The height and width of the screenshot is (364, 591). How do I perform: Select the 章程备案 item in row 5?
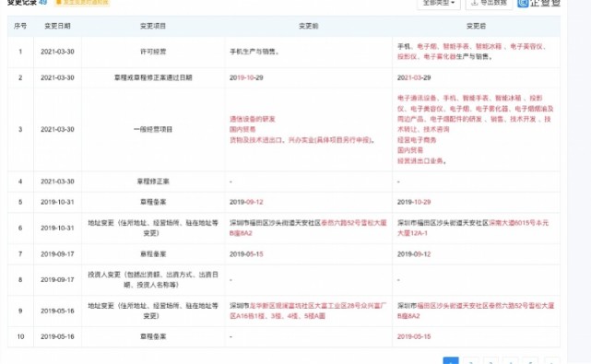pos(153,202)
